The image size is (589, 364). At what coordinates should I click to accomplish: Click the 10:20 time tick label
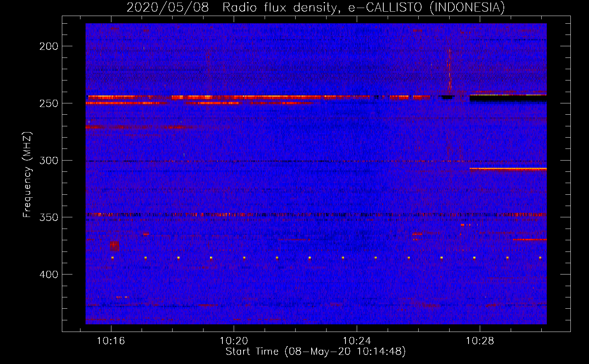click(x=234, y=341)
